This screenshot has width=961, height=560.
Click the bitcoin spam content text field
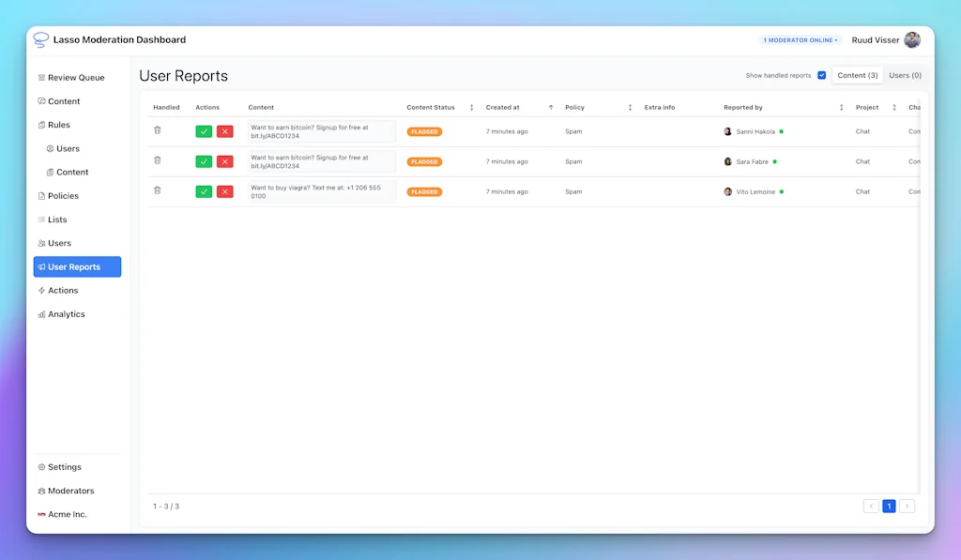point(322,131)
